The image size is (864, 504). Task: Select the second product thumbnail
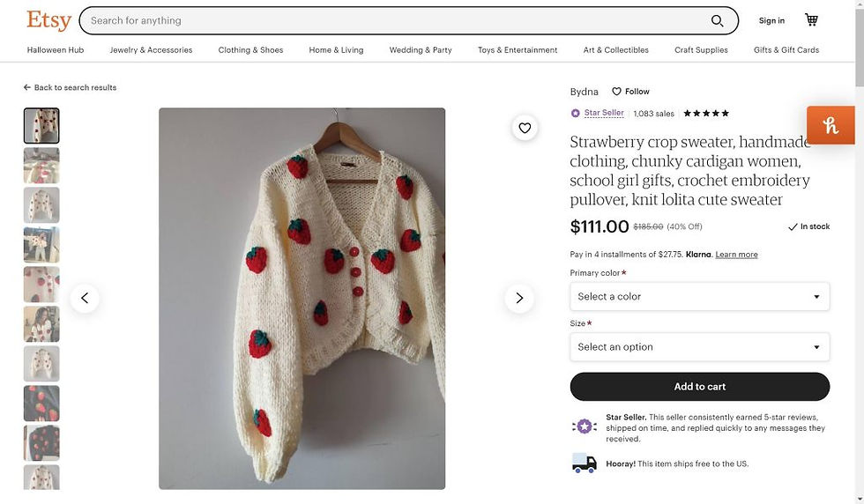(41, 166)
